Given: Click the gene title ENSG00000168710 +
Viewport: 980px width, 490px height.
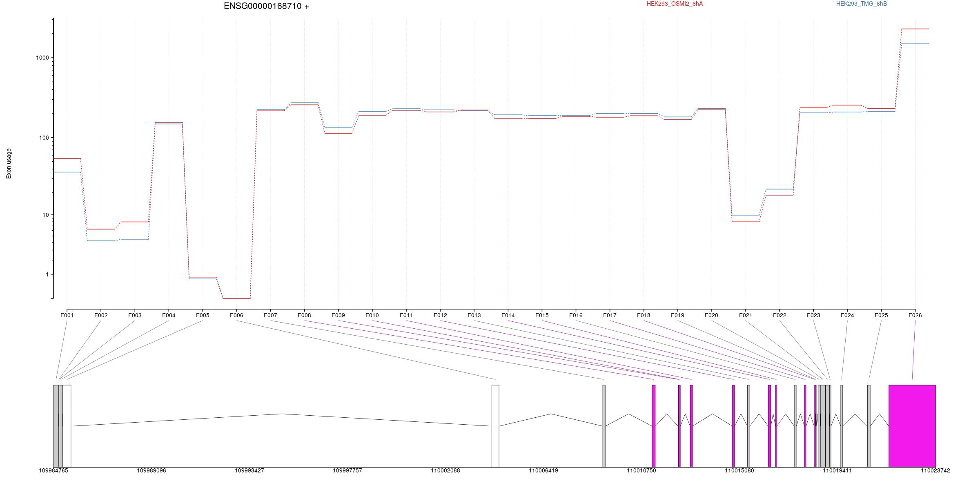Looking at the screenshot, I should coord(266,6).
